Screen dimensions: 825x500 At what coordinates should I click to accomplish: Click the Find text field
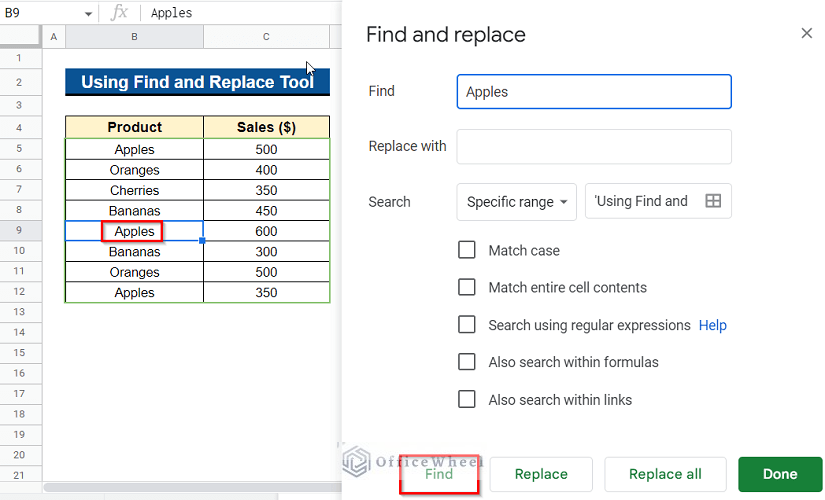point(594,92)
